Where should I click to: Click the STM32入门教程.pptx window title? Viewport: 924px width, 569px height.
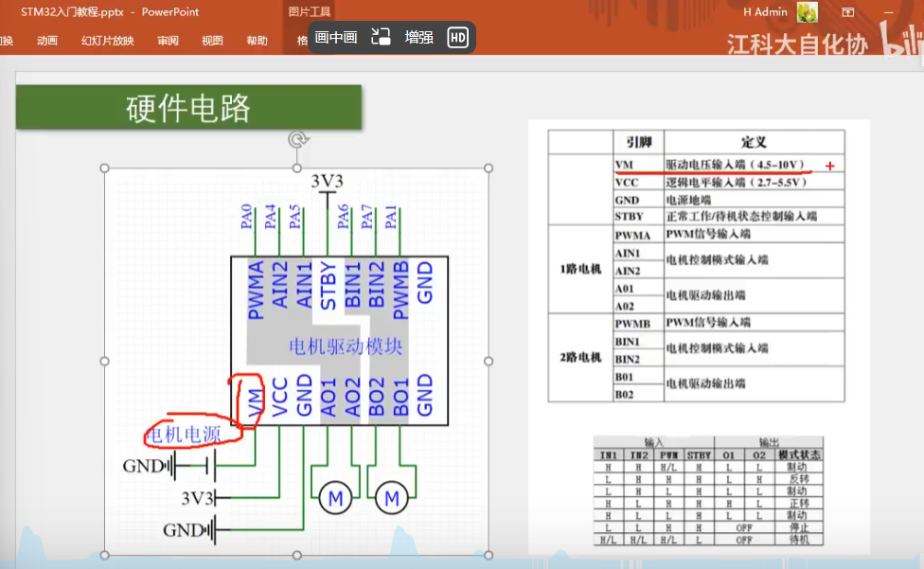(73, 11)
